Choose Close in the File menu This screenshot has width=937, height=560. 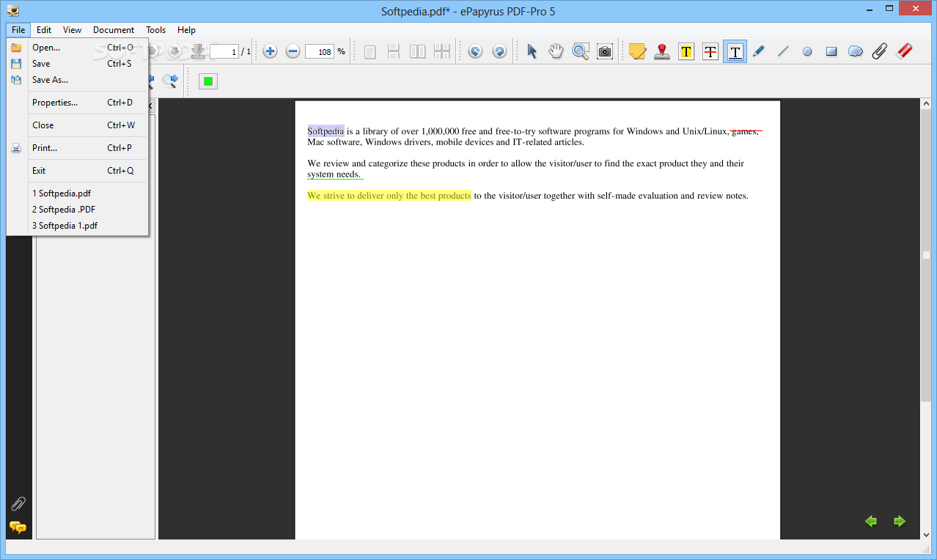pyautogui.click(x=78, y=125)
